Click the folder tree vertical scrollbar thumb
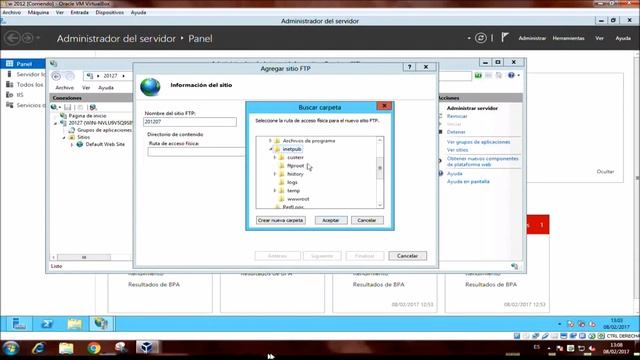 click(380, 168)
